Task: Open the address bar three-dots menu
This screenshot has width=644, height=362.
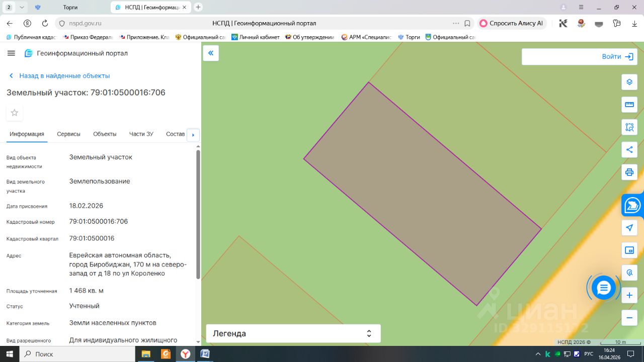Action: pyautogui.click(x=456, y=23)
